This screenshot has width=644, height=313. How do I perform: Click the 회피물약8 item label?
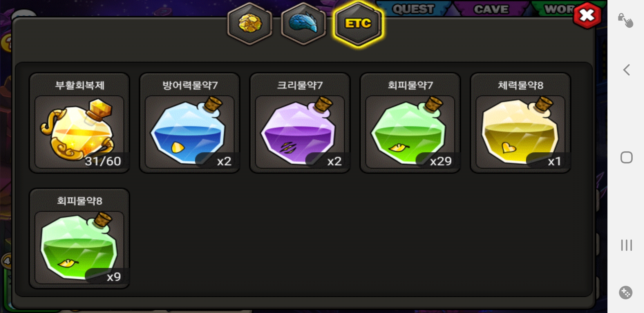pos(79,201)
